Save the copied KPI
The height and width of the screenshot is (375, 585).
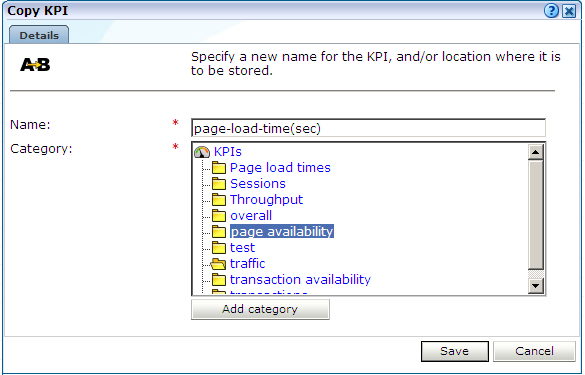click(454, 351)
